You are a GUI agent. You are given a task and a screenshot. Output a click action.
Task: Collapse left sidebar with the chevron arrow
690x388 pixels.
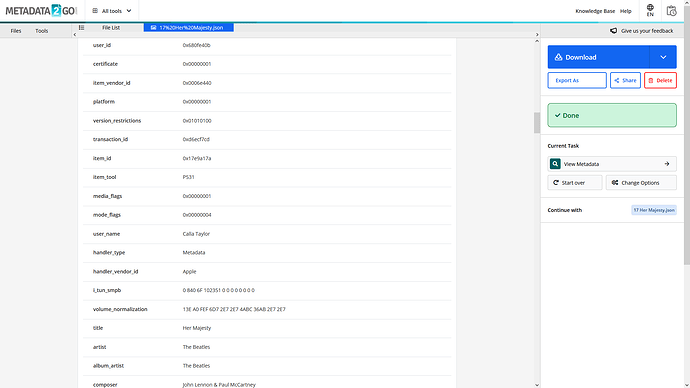pyautogui.click(x=74, y=34)
